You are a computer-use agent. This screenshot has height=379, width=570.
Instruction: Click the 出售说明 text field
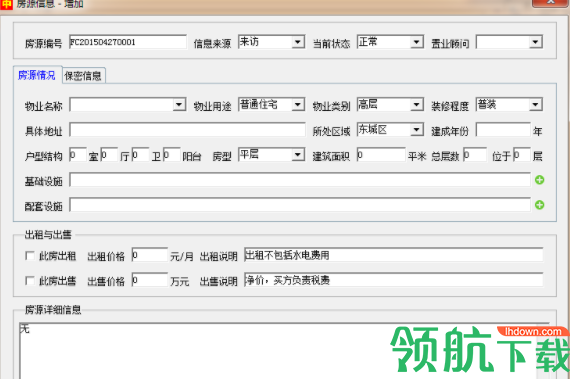(394, 280)
